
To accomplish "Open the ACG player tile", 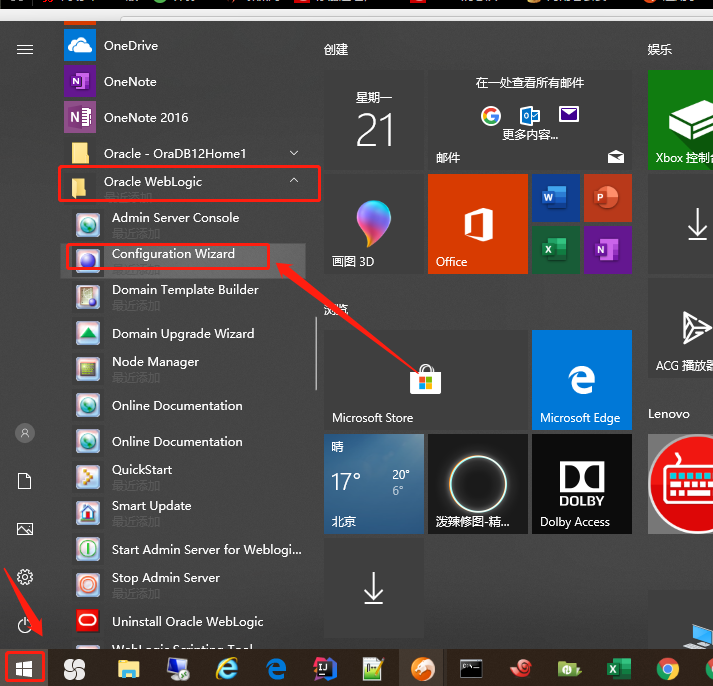I will click(681, 328).
